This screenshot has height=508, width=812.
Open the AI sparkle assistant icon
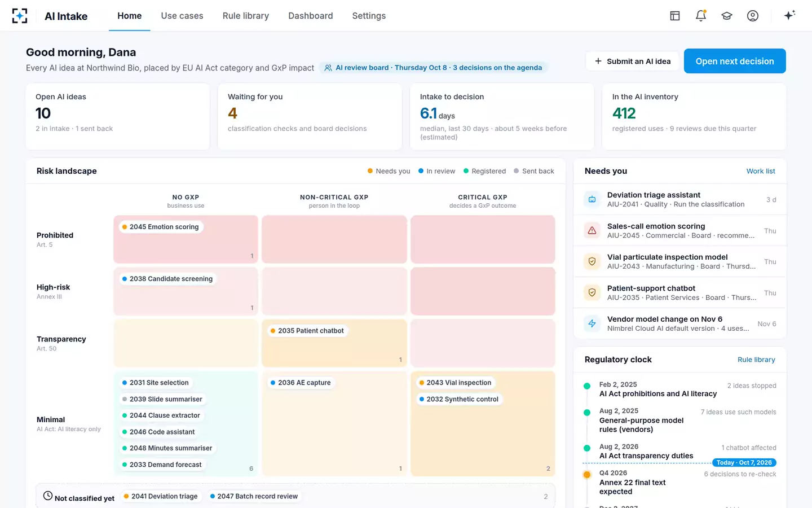pyautogui.click(x=789, y=15)
